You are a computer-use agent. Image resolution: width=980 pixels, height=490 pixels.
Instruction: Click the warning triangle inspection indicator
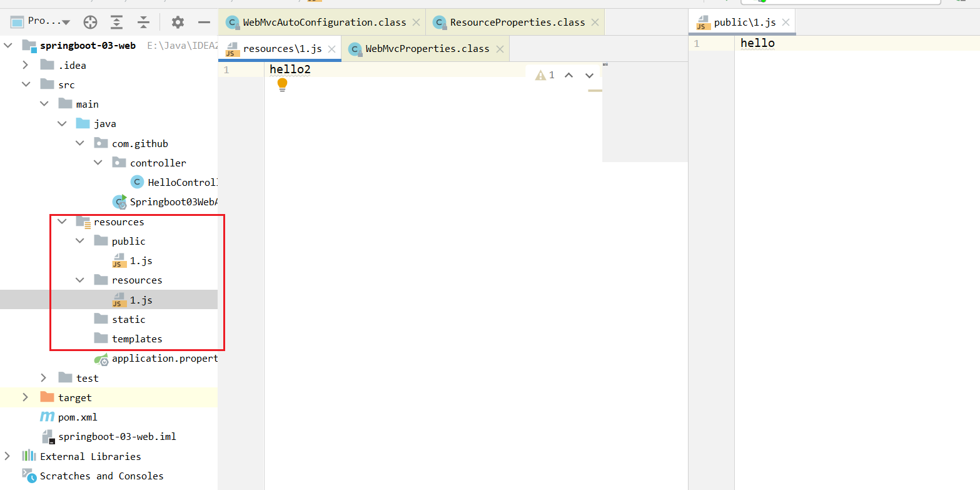[x=540, y=75]
